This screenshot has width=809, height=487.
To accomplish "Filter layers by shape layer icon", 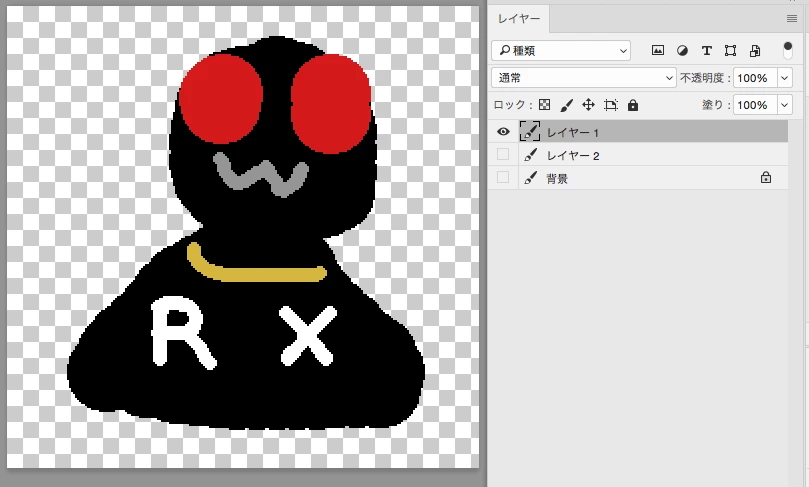I will click(731, 51).
